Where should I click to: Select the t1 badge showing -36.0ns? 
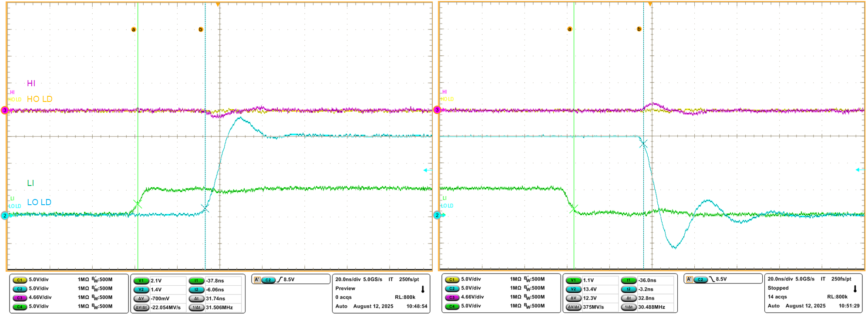[629, 280]
